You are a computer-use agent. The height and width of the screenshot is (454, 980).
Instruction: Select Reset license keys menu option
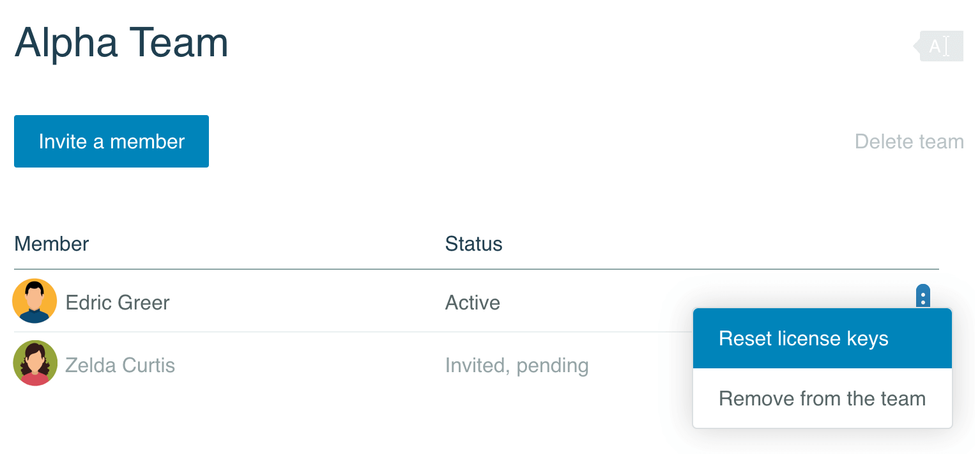pos(823,338)
